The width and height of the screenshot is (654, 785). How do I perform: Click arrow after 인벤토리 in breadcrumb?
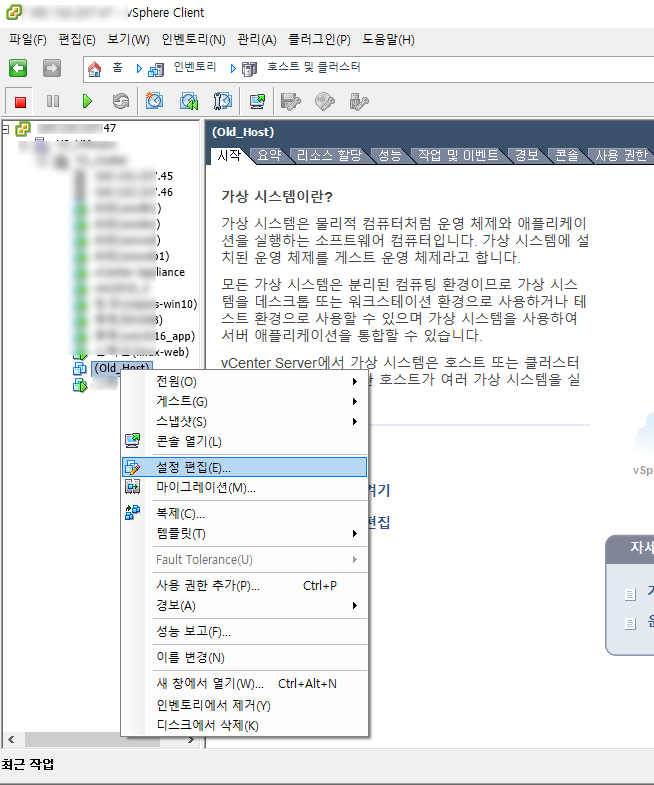[x=233, y=69]
